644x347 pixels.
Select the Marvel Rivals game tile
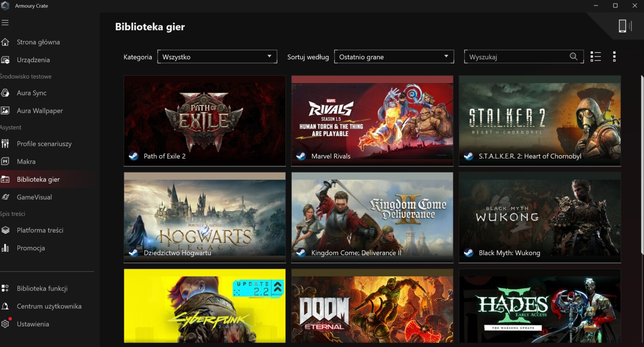(372, 121)
